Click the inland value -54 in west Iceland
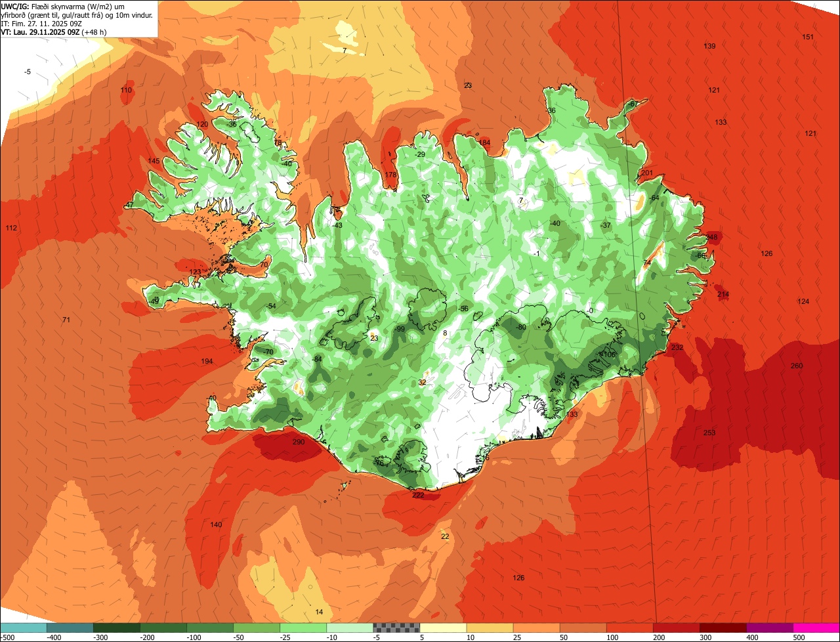The image size is (840, 642). (270, 306)
